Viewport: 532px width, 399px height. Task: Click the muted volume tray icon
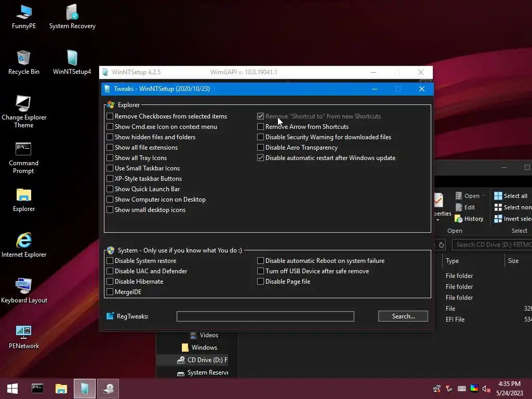click(486, 389)
